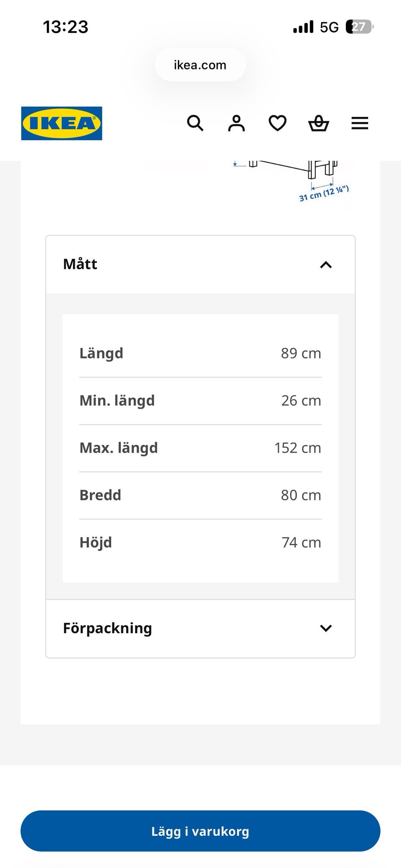This screenshot has height=868, width=401.
Task: Tap the IKEA logo
Action: coord(62,123)
